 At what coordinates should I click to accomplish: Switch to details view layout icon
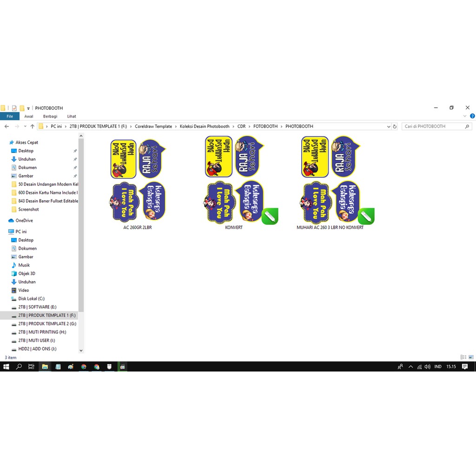[x=463, y=357]
